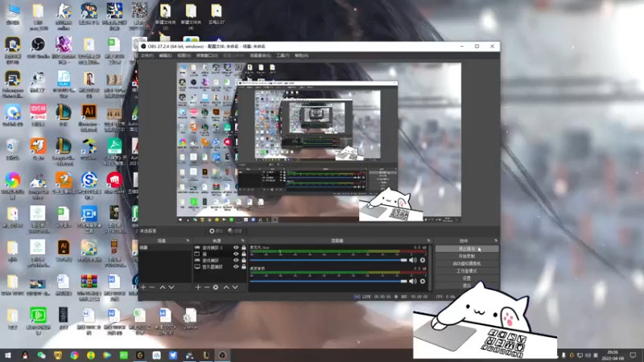Screen dimensions: 644x362
Task: Toggle lock on the third source row
Action: (244, 260)
